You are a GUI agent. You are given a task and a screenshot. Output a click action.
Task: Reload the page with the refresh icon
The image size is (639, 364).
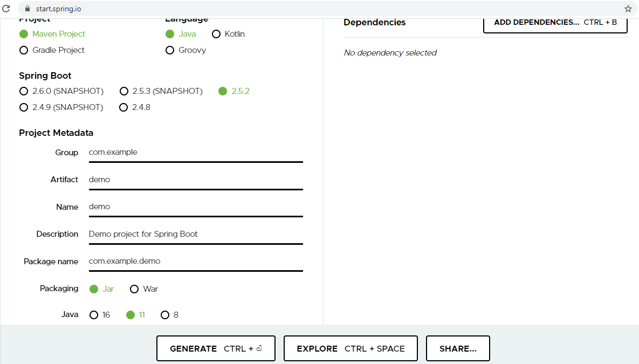6,9
